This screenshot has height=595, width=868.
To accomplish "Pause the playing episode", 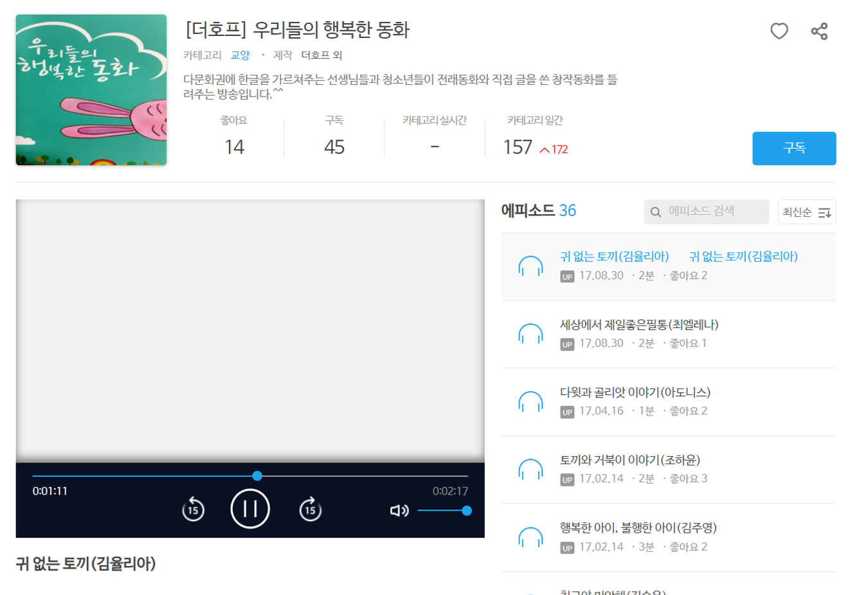I will (250, 509).
